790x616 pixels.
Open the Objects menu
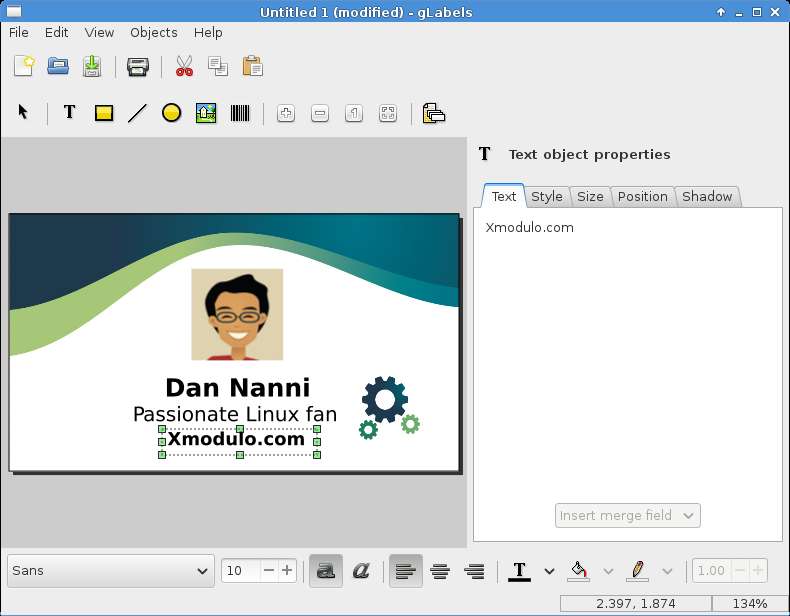coord(153,32)
